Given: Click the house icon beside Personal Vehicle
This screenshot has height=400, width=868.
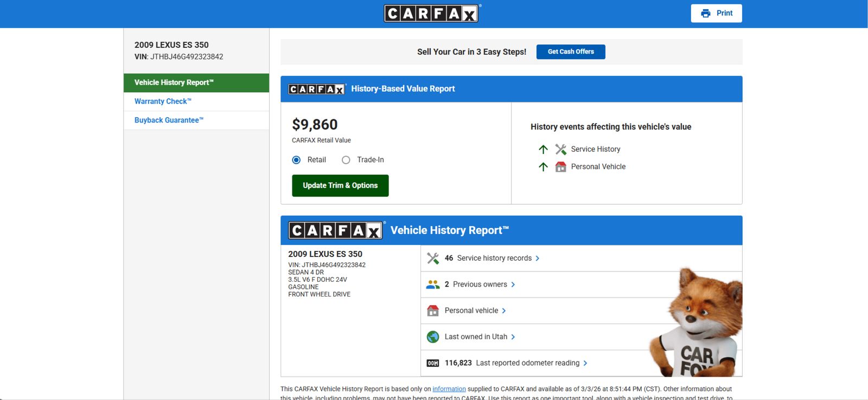Looking at the screenshot, I should click(560, 167).
